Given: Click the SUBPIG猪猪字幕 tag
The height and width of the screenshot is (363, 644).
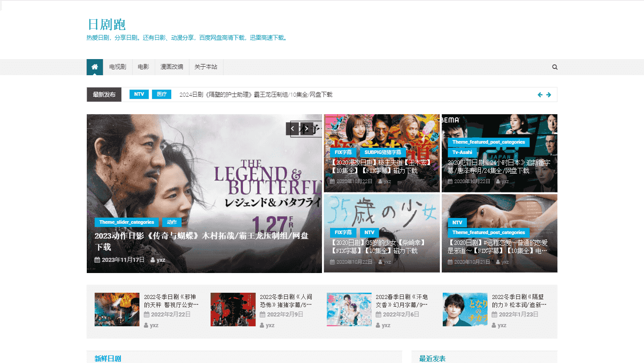Looking at the screenshot, I should (x=383, y=152).
